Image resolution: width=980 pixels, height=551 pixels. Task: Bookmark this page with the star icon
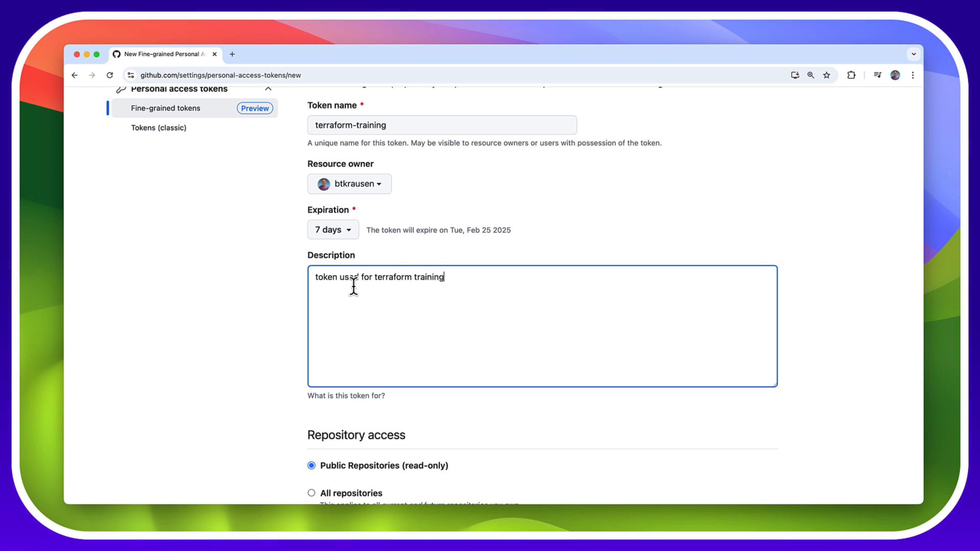[x=826, y=75]
